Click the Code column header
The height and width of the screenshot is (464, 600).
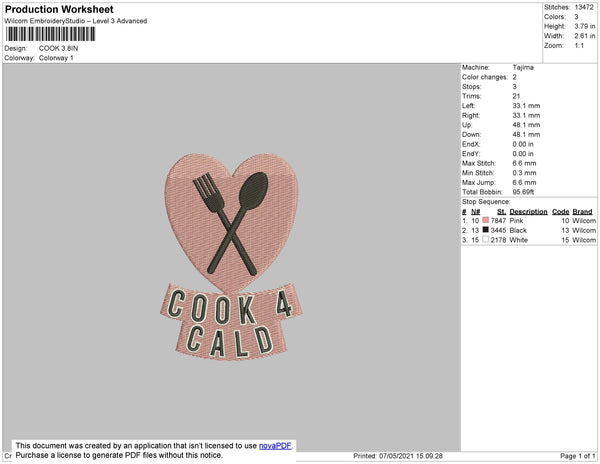(x=560, y=212)
